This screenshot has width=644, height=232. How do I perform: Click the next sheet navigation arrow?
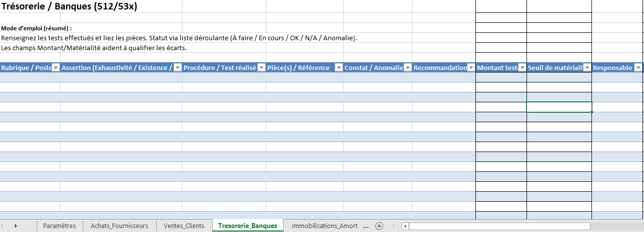16,226
